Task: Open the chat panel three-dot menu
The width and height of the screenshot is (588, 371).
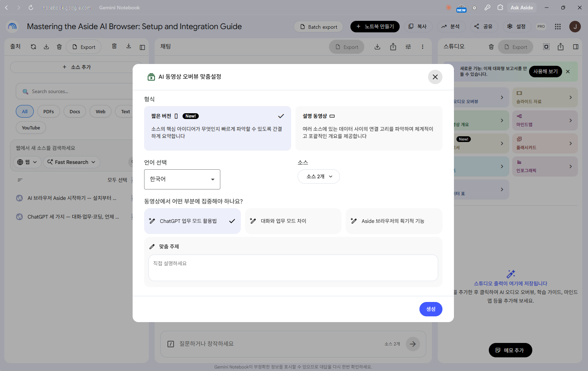Action: point(423,47)
